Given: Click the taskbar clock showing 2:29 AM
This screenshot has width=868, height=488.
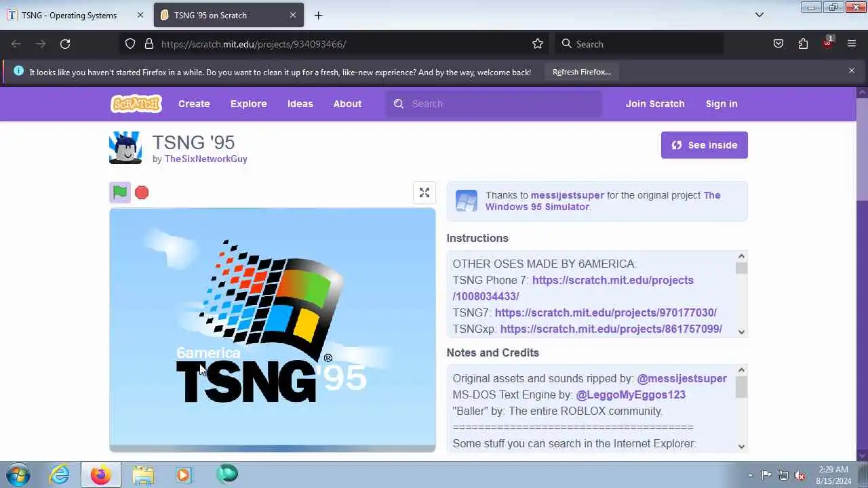Looking at the screenshot, I should (833, 474).
